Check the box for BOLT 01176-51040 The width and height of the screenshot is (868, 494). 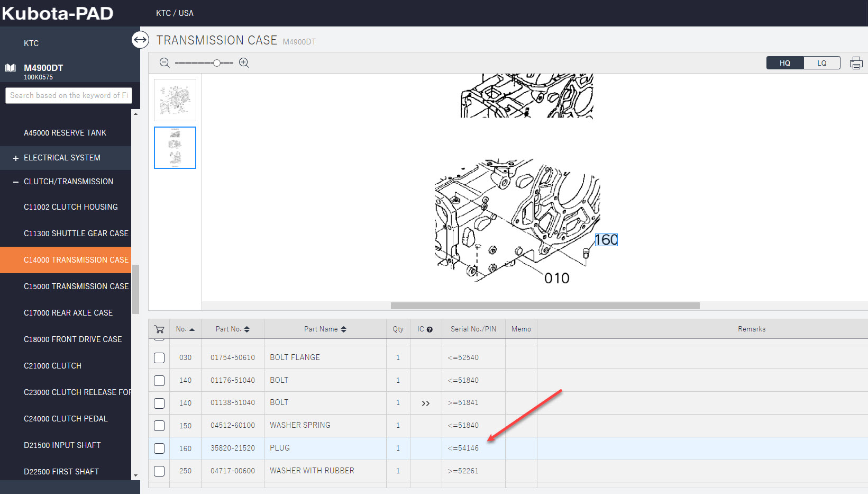click(159, 381)
